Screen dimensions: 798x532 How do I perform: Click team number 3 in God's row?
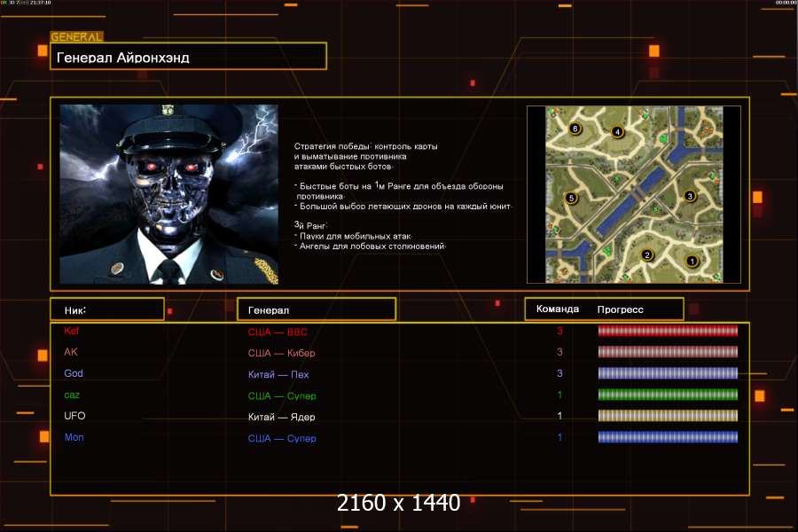point(559,373)
